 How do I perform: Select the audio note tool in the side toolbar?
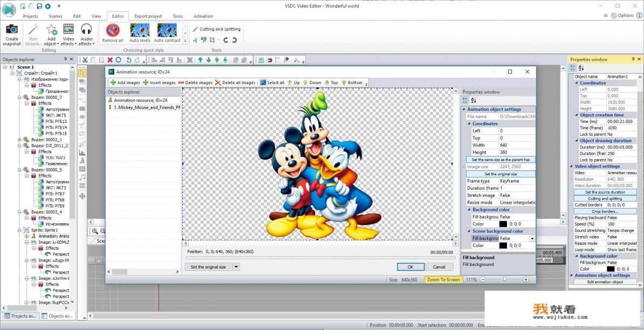82,177
